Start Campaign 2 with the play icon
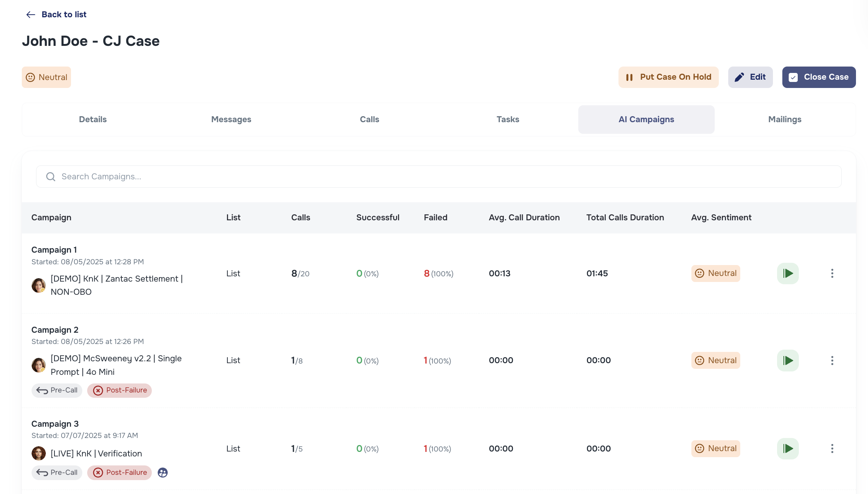 click(x=788, y=360)
